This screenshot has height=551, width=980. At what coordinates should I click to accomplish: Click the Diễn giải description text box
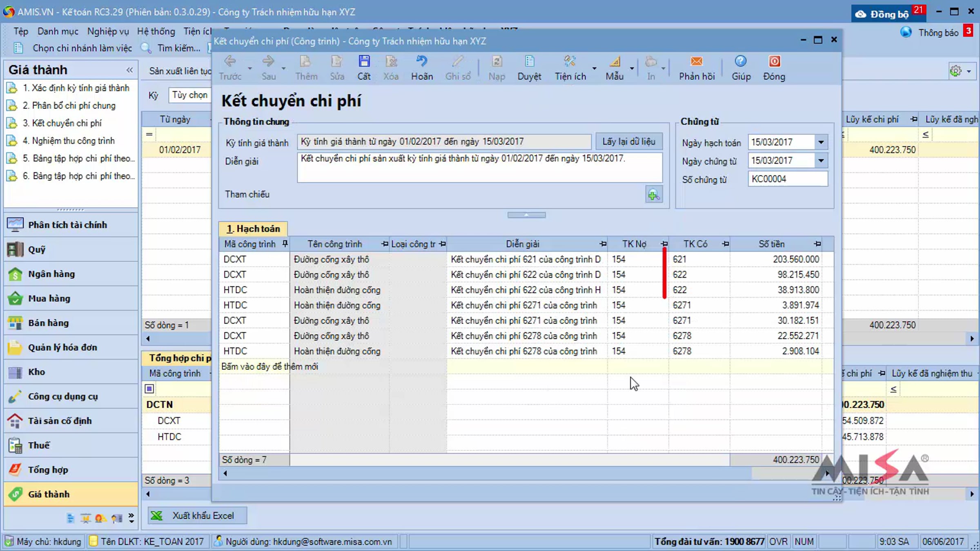[x=480, y=167]
